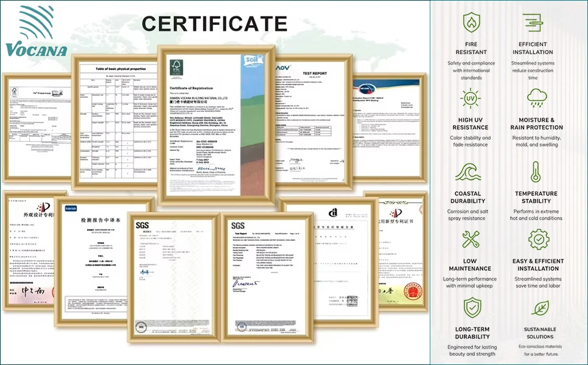Select "Color stability and fade resistance" text
This screenshot has height=365, width=588.
tap(471, 141)
